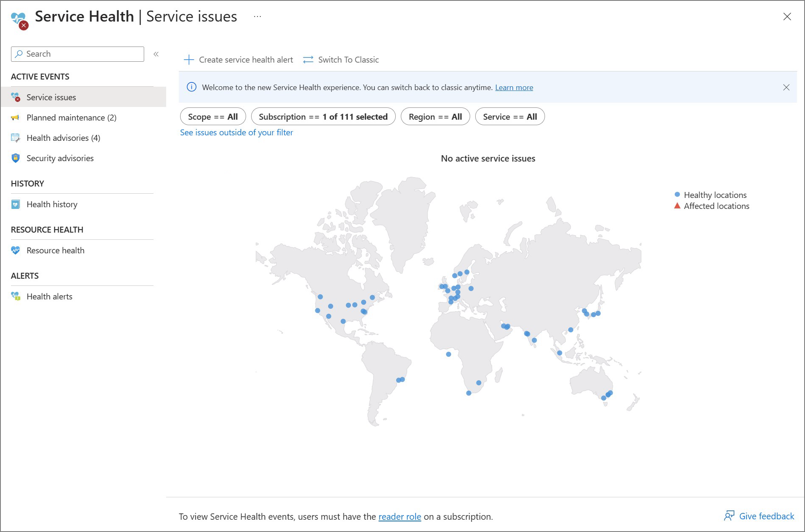Open the Region == All filter
The height and width of the screenshot is (532, 805).
[x=435, y=117]
